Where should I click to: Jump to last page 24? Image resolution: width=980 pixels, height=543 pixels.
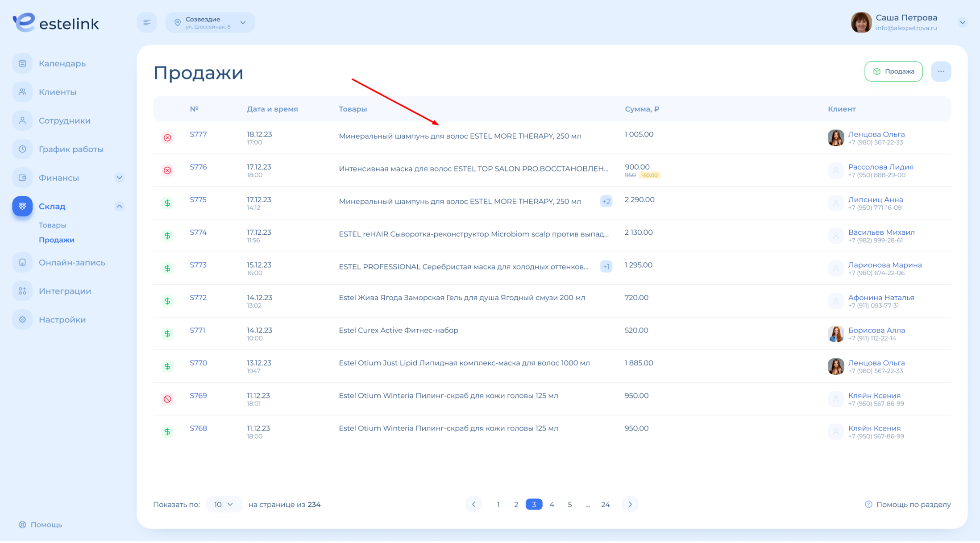click(x=605, y=504)
